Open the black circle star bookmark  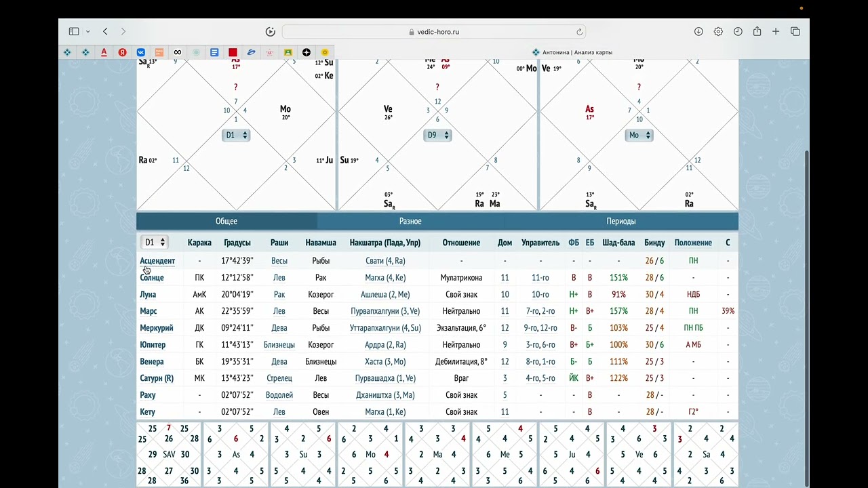coord(307,52)
